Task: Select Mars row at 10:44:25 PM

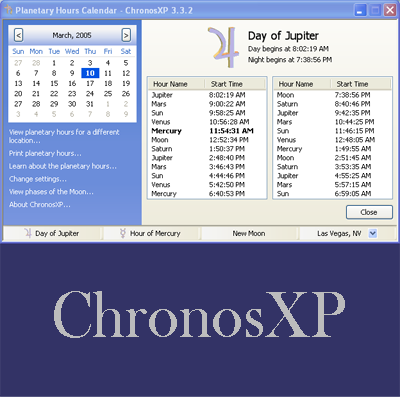Action: pos(332,122)
